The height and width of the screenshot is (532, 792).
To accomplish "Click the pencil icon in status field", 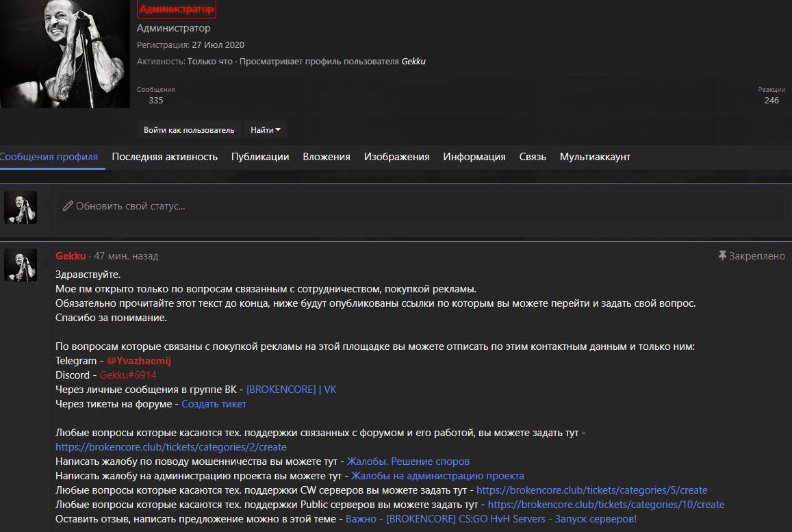I will point(68,205).
